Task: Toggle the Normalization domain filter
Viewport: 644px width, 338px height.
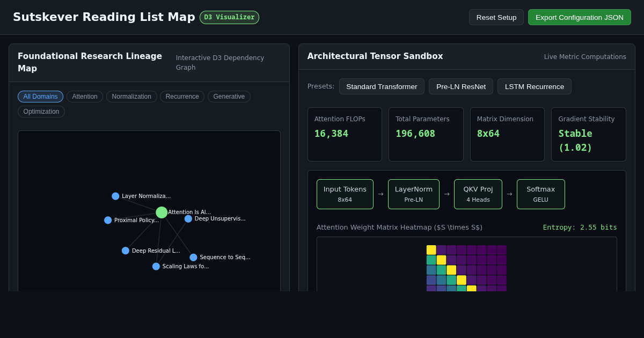Action: tap(131, 97)
